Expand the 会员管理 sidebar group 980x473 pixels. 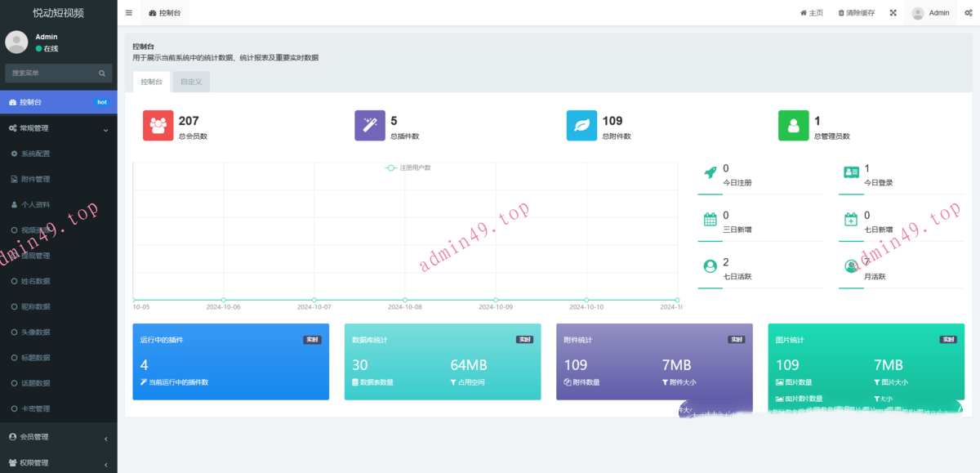59,437
